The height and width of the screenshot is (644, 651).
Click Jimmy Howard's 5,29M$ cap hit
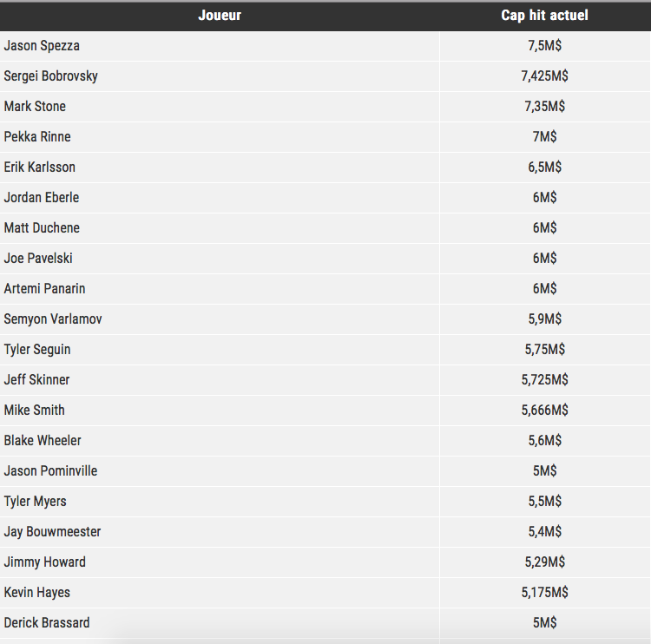[545, 562]
